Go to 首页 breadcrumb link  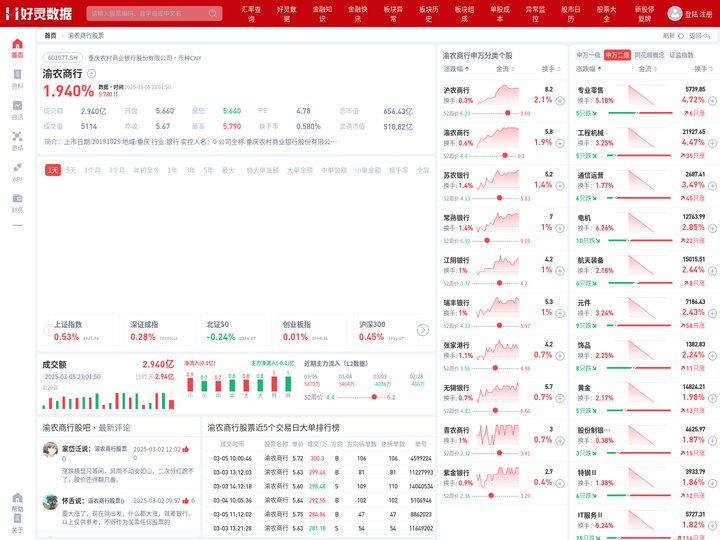(x=50, y=35)
